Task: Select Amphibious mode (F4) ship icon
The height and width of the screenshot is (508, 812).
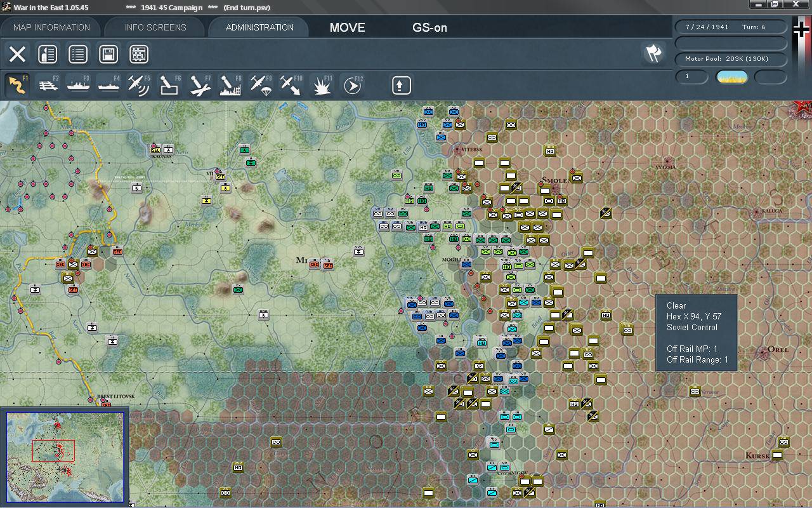Action: pos(108,85)
